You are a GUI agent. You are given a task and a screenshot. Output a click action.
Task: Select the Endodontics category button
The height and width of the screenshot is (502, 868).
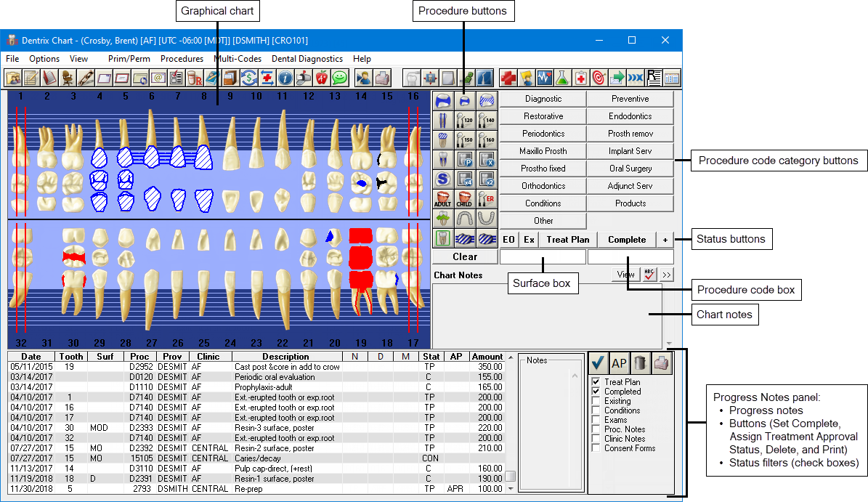(x=630, y=116)
